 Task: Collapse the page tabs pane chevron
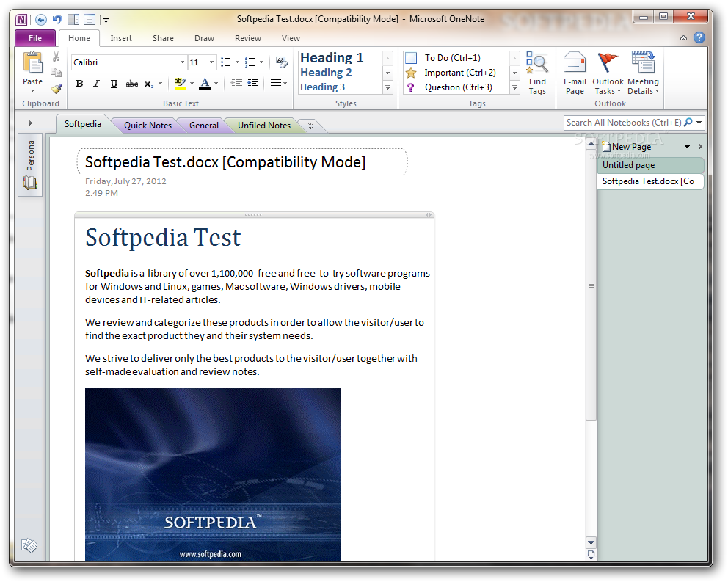point(700,147)
